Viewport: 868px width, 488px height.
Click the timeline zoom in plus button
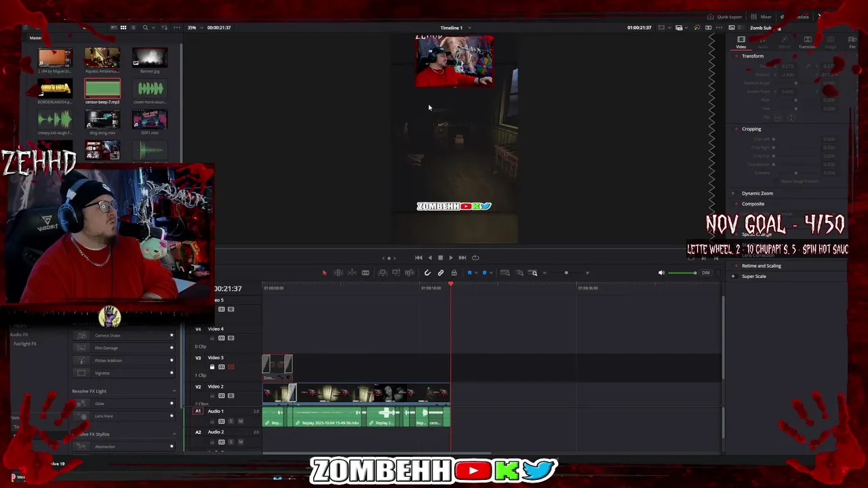(587, 273)
